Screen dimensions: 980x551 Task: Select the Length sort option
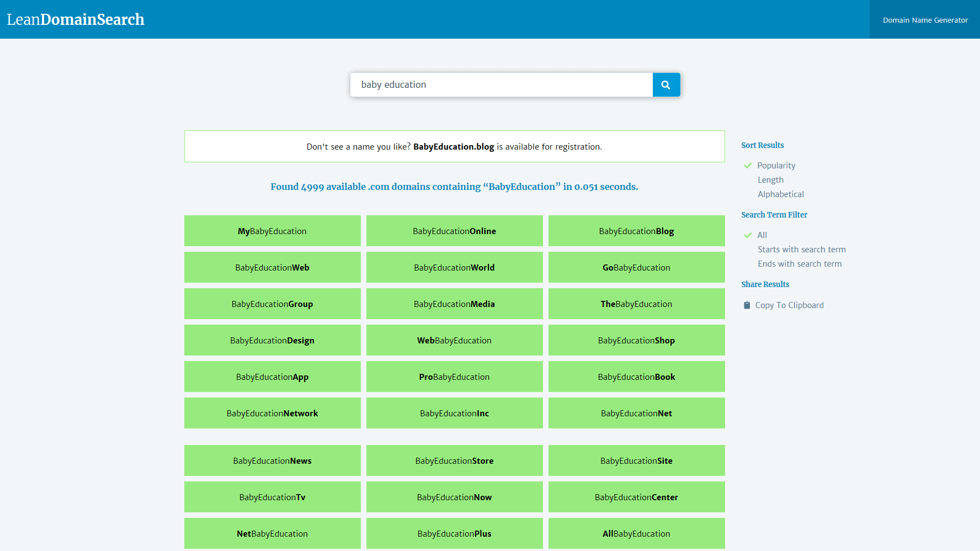[770, 179]
